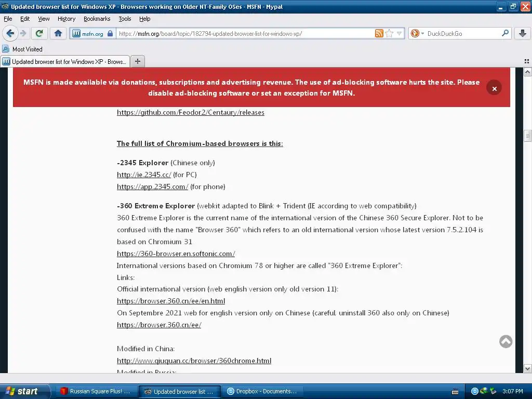Open a new tab
This screenshot has width=532, height=399.
tap(137, 61)
